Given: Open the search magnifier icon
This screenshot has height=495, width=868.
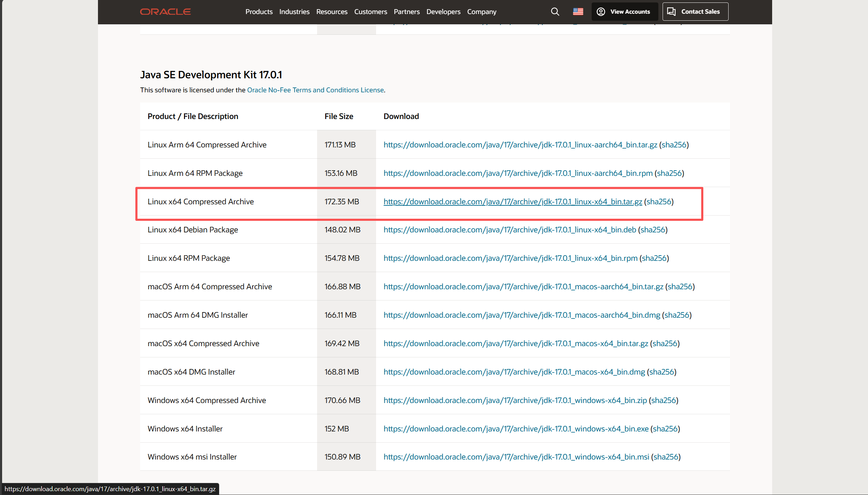Looking at the screenshot, I should (x=555, y=12).
